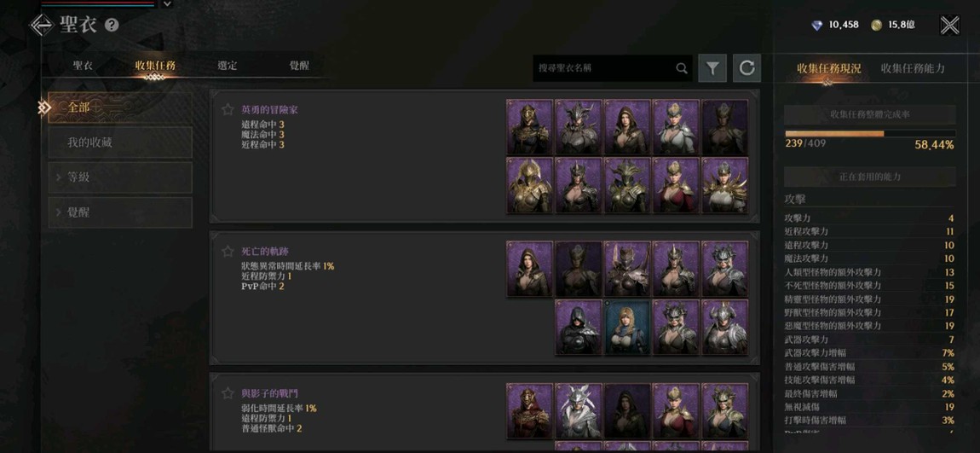Image resolution: width=980 pixels, height=453 pixels.
Task: Select the 全部 category button
Action: [120, 107]
